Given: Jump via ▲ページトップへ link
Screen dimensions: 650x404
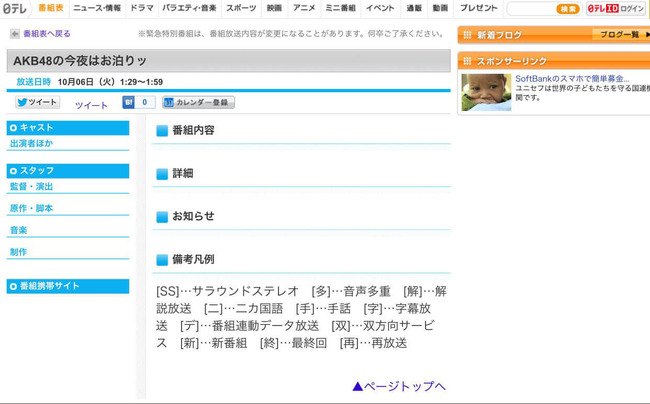Looking at the screenshot, I should click(x=399, y=386).
